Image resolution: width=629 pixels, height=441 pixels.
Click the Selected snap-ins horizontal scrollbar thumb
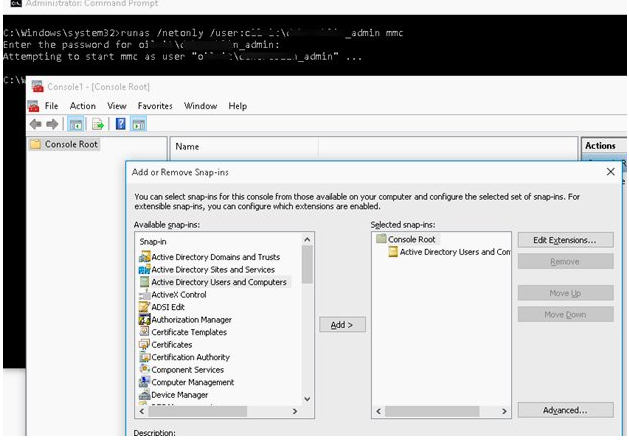click(432, 411)
